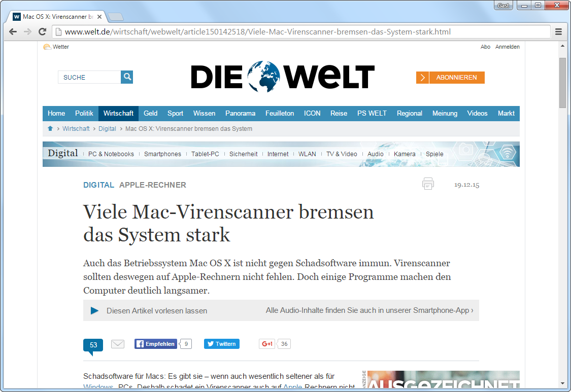Play the article audio read-aloud
This screenshot has height=392, width=571.
coord(94,310)
